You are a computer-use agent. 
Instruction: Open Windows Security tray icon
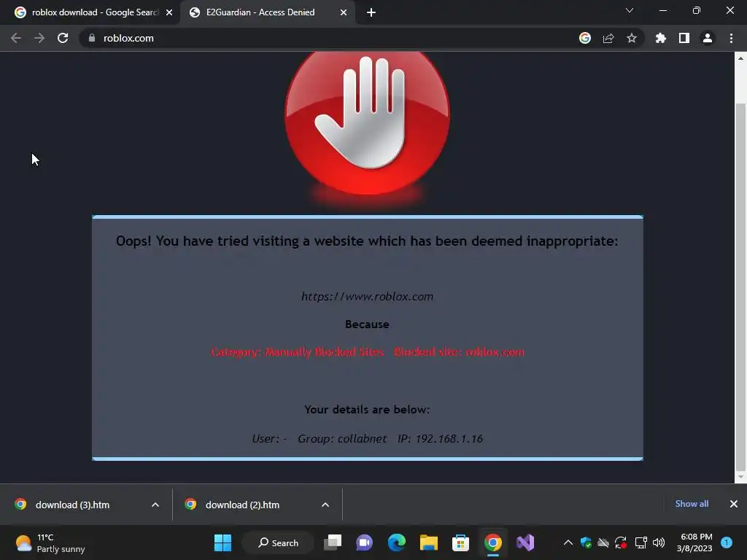pyautogui.click(x=586, y=542)
